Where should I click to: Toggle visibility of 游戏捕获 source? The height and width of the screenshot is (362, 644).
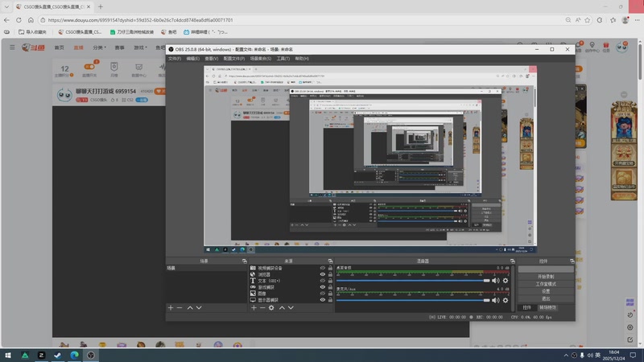(x=323, y=287)
